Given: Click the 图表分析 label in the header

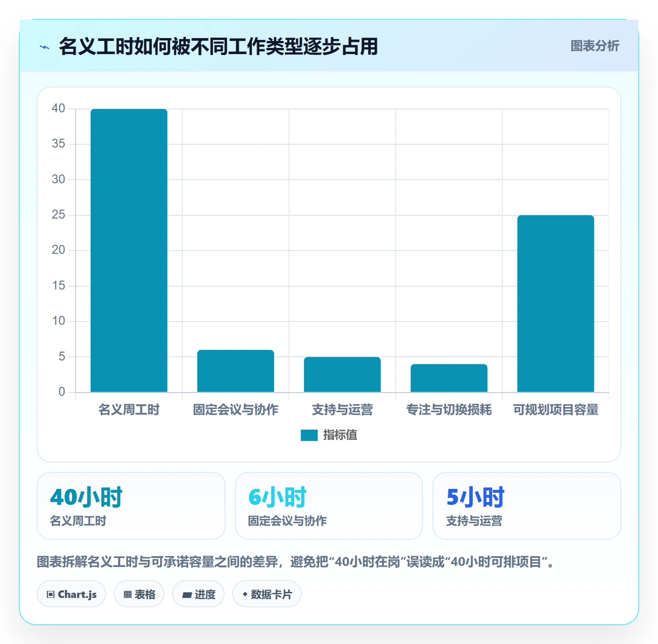Looking at the screenshot, I should coord(595,46).
